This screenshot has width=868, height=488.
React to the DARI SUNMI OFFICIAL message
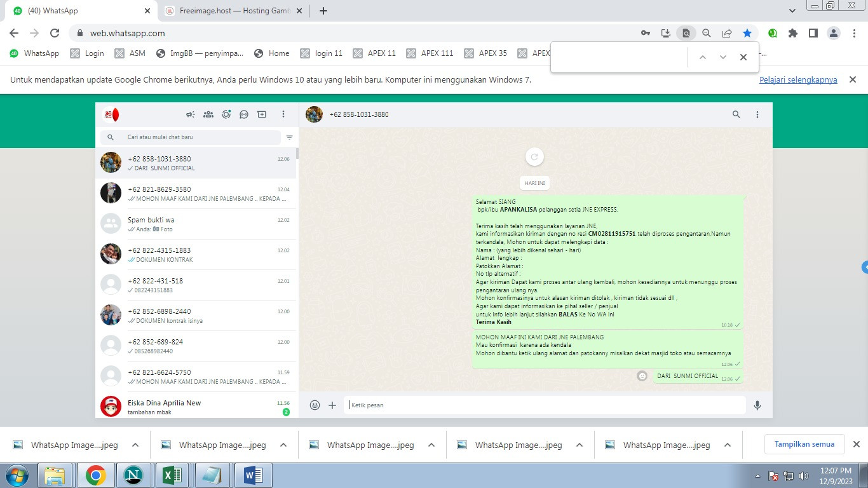(642, 376)
